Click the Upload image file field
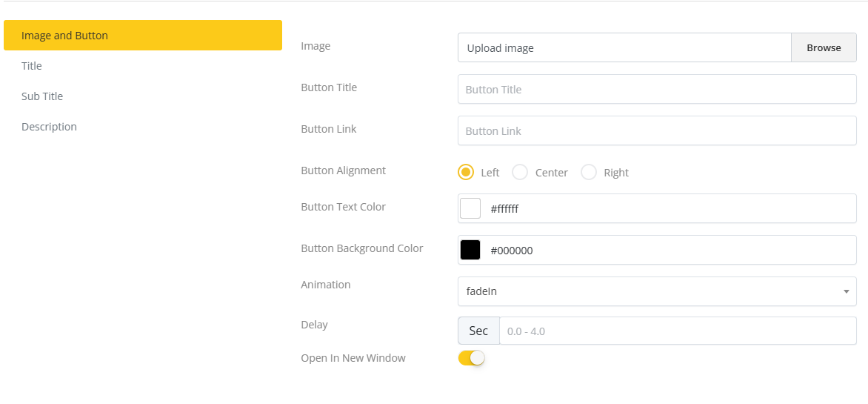 tap(624, 47)
